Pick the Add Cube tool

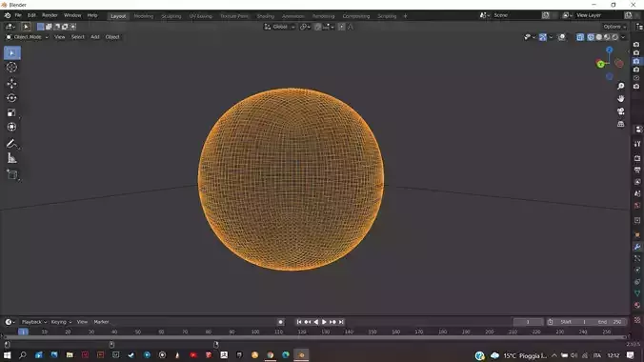[x=12, y=174]
